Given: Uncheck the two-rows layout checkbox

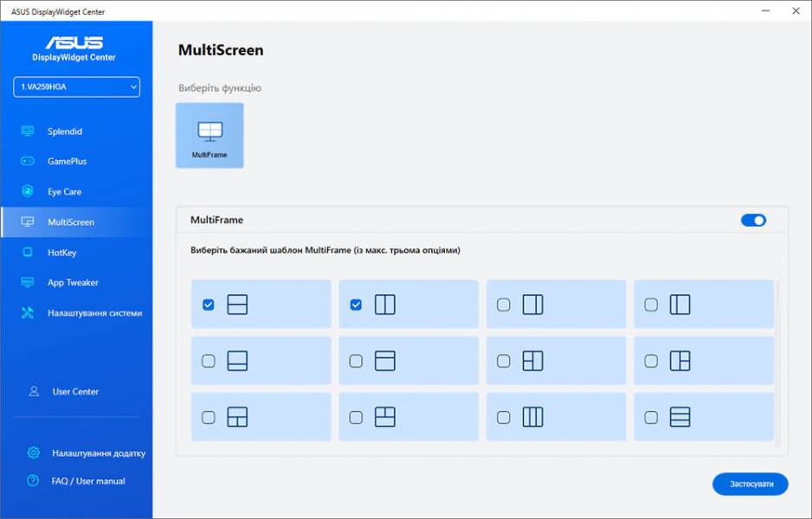Looking at the screenshot, I should (x=208, y=304).
